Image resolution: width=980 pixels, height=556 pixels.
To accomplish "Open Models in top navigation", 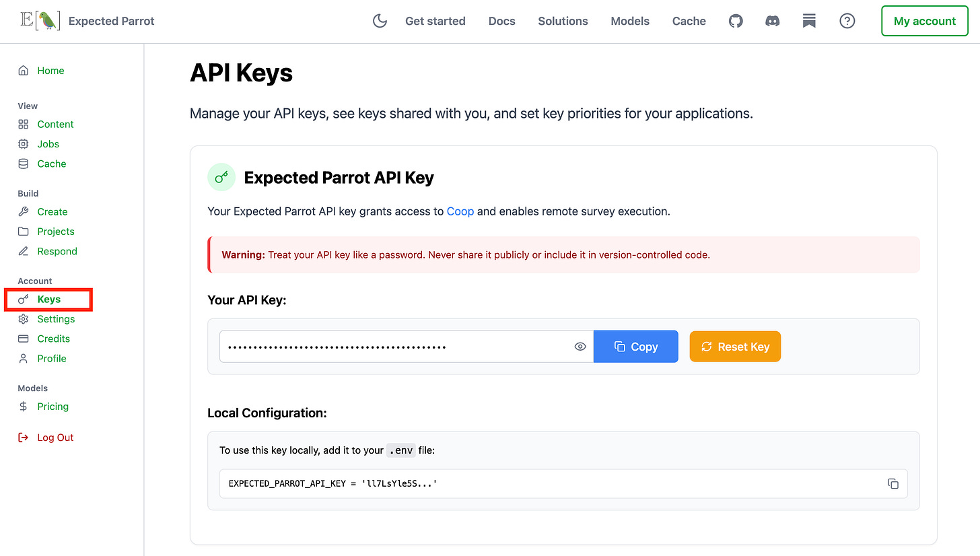I will [x=630, y=21].
